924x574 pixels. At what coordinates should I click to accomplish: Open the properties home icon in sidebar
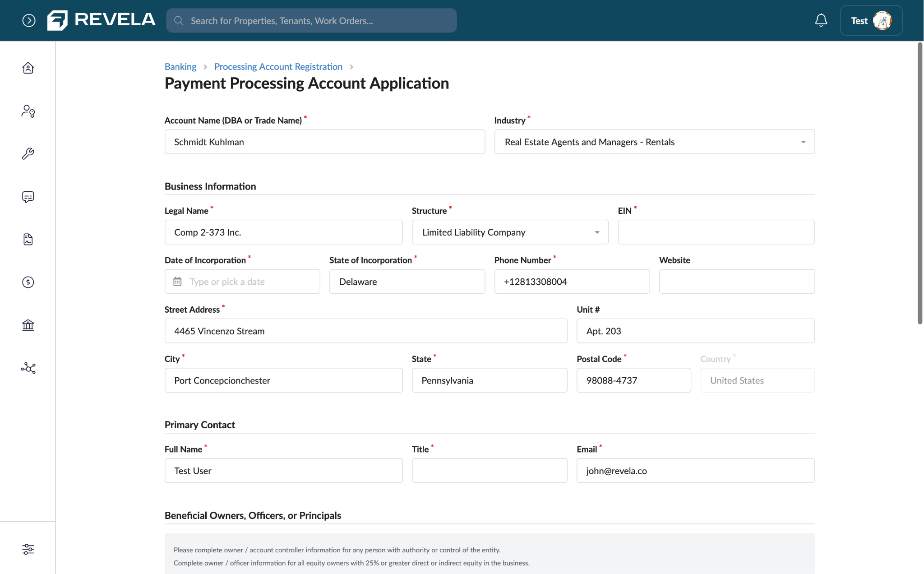pos(28,68)
